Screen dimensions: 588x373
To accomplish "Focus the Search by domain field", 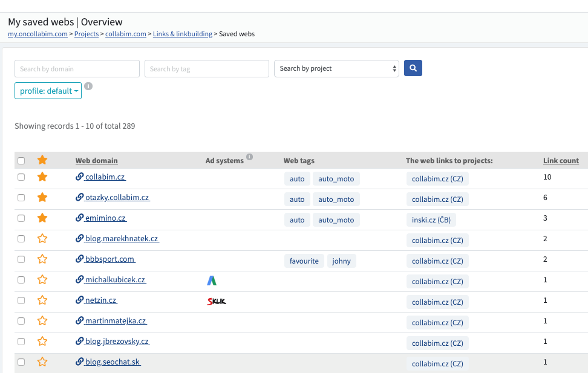I will (77, 68).
